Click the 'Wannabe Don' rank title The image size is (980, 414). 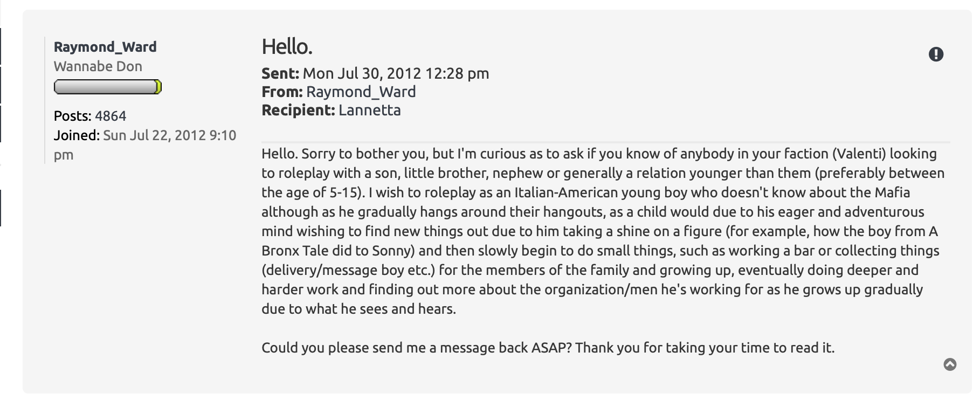pos(98,66)
